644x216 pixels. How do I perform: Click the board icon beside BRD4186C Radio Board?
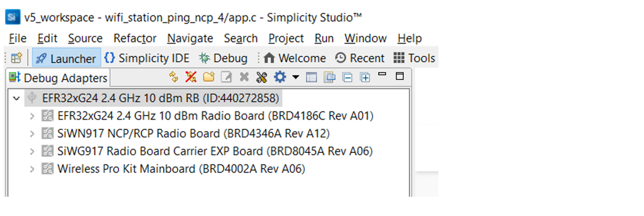tap(48, 116)
